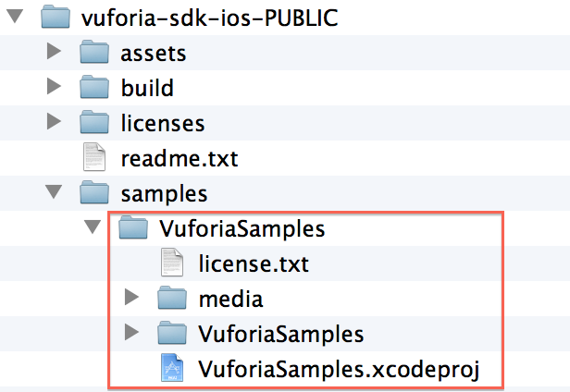Click the assets folder name
The image size is (570, 392).
click(x=154, y=54)
